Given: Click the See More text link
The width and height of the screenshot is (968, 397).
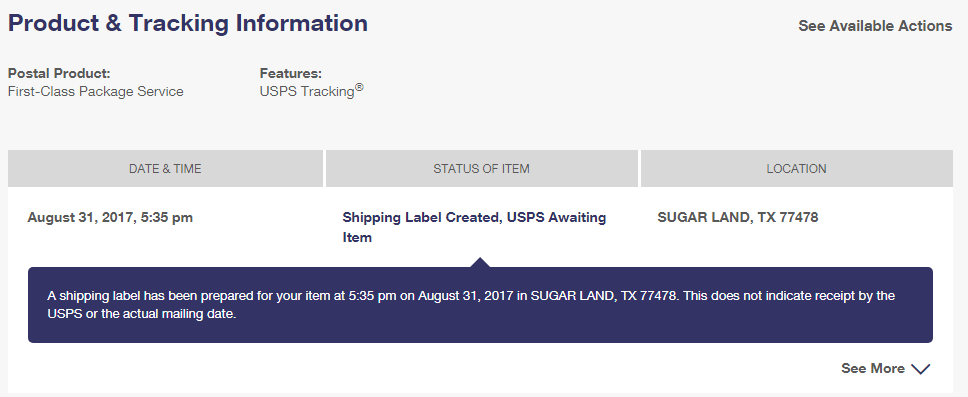Looking at the screenshot, I should click(872, 369).
